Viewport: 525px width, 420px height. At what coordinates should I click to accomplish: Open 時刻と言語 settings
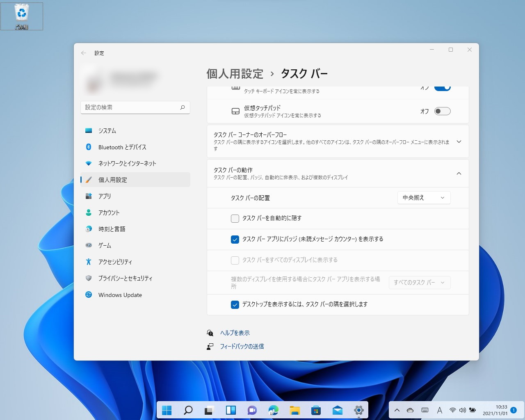(x=112, y=229)
